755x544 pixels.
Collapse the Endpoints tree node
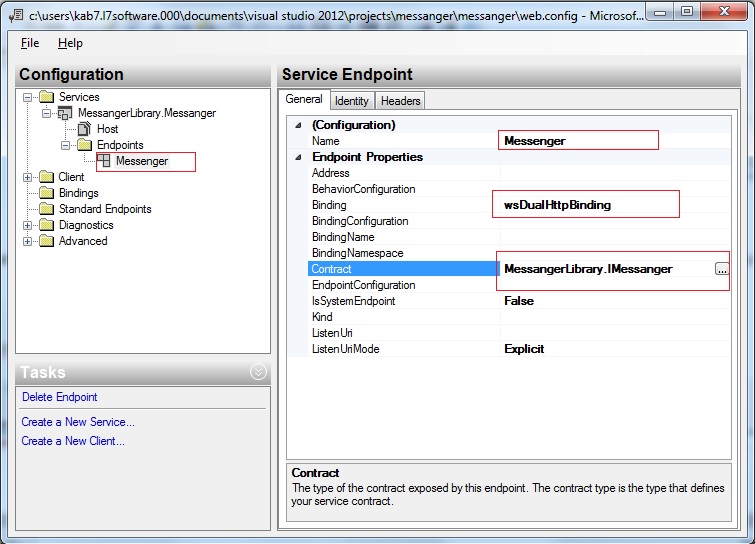click(65, 145)
